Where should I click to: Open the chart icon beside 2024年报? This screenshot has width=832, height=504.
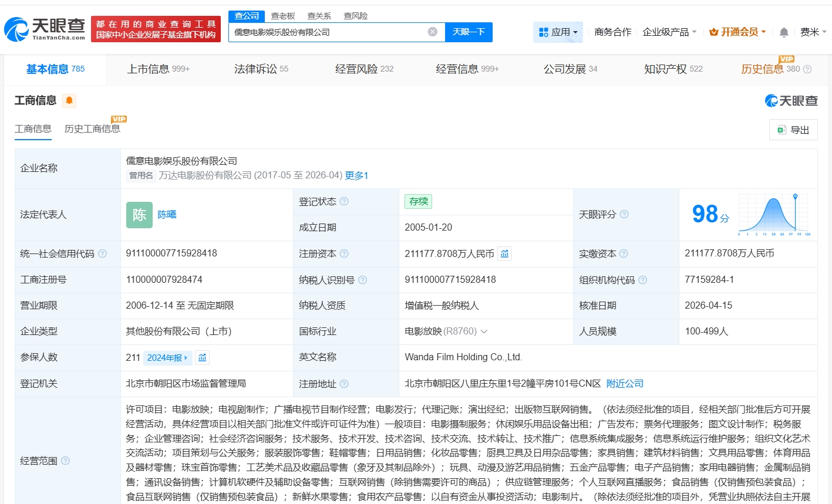coord(202,357)
